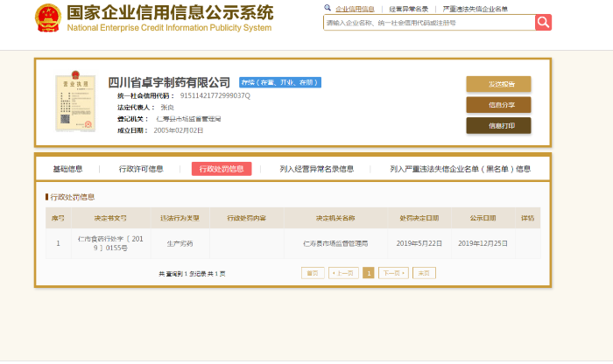Go to next page with 下一页 button
613x364 pixels.
click(393, 273)
